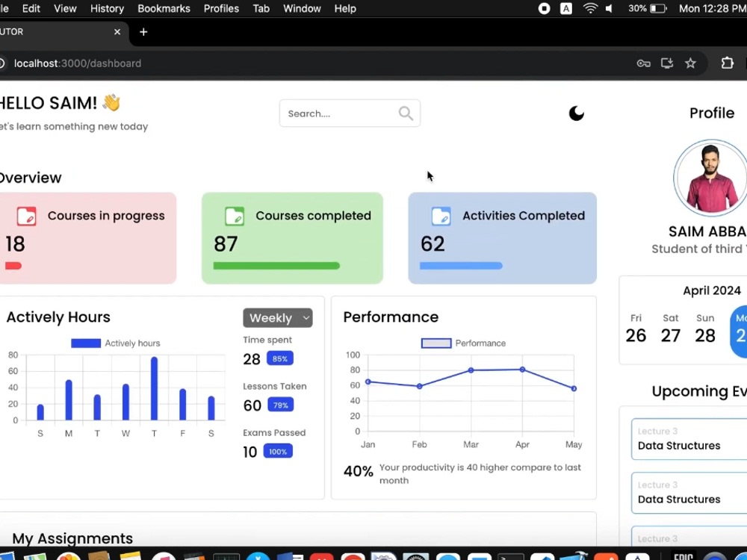The width and height of the screenshot is (747, 560).
Task: Toggle dark mode with the moon icon
Action: coord(577,113)
